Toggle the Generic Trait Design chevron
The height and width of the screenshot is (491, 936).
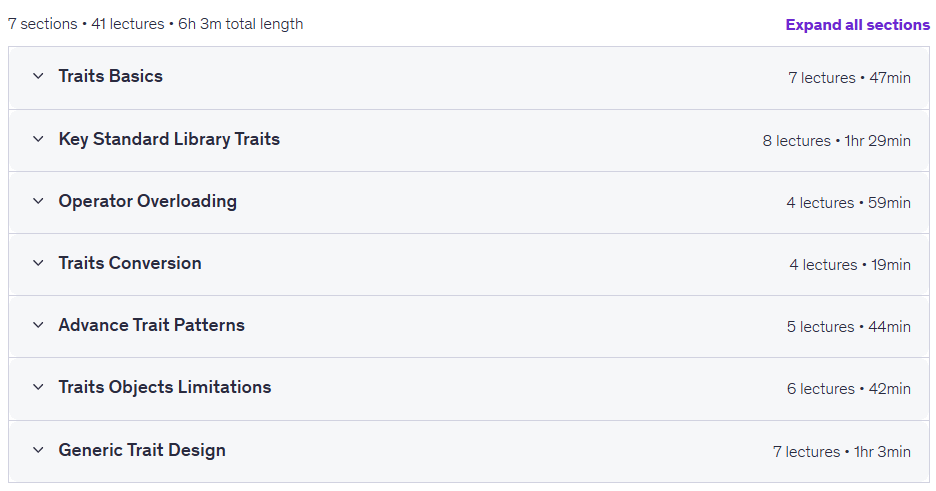click(38, 450)
